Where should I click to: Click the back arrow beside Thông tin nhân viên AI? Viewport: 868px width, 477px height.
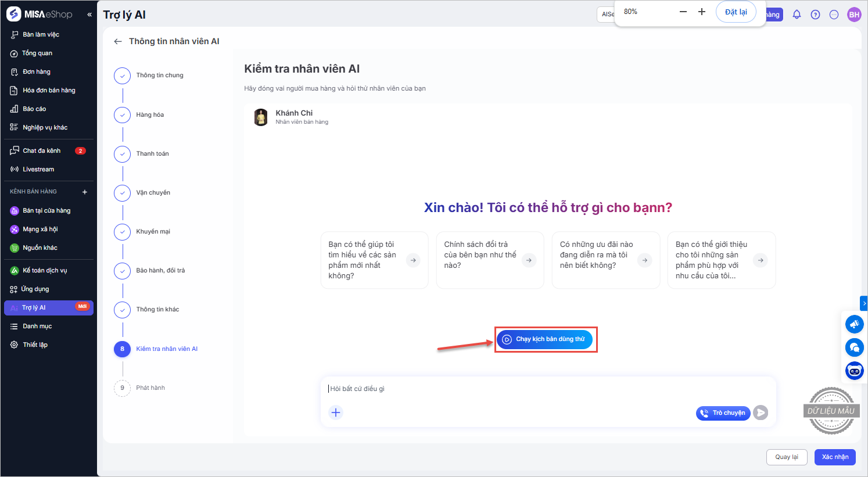118,41
